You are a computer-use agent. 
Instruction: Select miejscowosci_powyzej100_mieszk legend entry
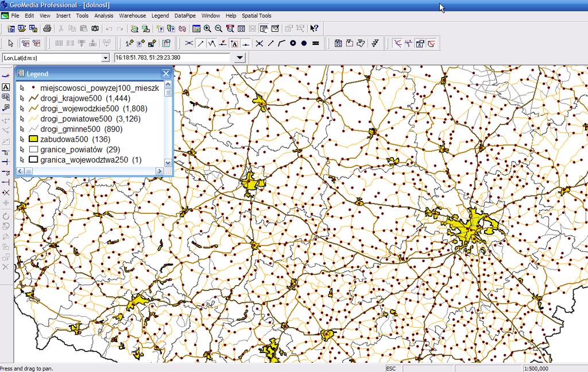pos(100,88)
